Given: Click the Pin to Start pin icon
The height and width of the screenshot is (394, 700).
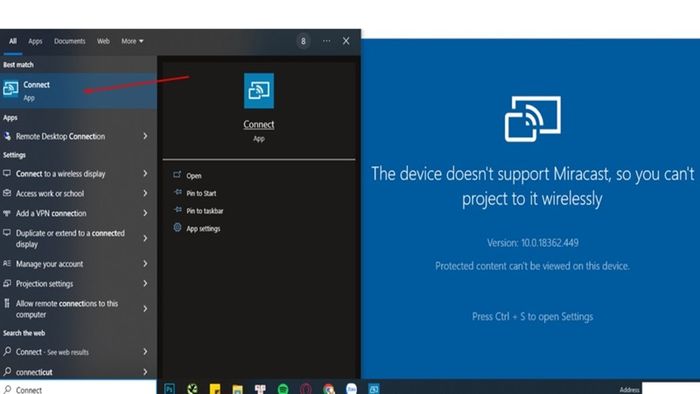Looking at the screenshot, I should click(x=177, y=192).
